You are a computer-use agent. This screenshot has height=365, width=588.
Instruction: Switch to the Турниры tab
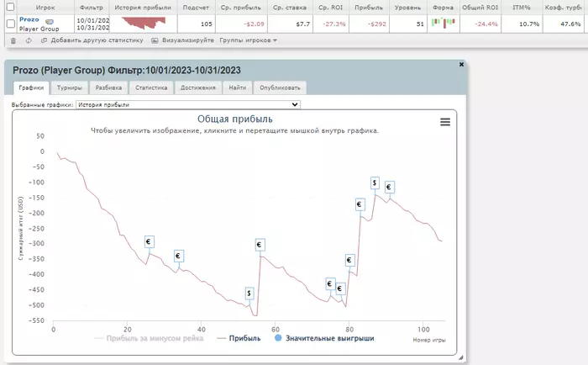click(70, 87)
